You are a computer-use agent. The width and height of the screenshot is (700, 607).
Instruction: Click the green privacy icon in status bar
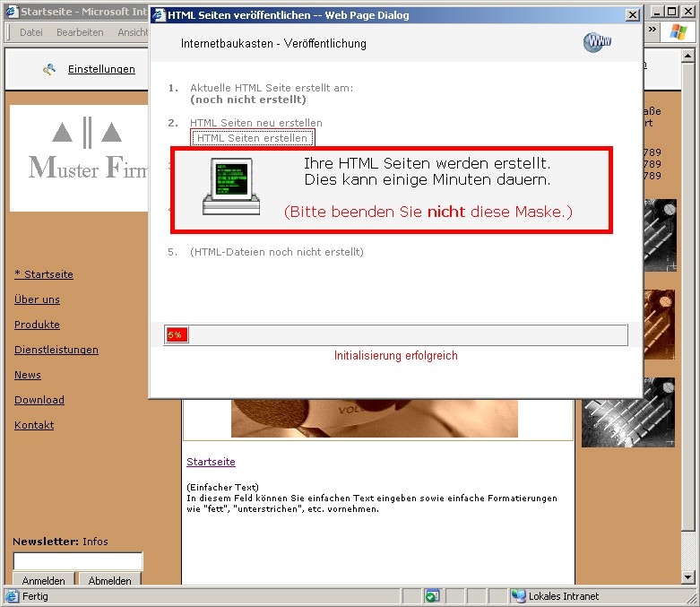[x=432, y=596]
